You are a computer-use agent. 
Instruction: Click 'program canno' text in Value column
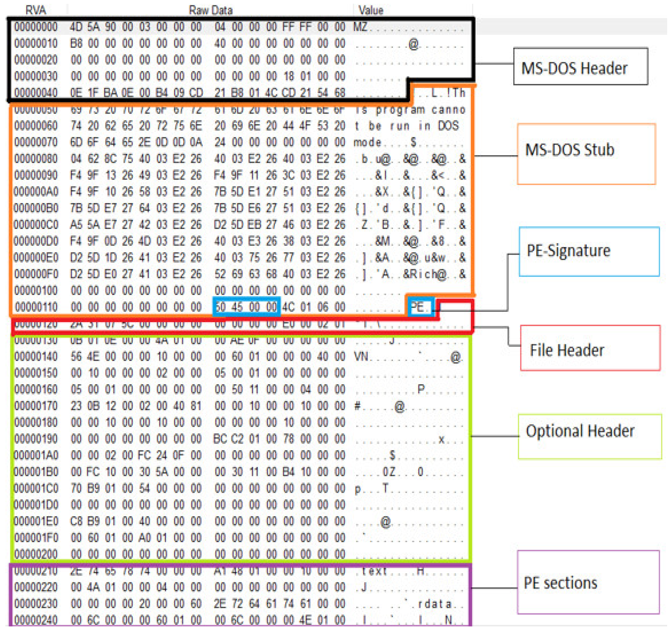420,110
